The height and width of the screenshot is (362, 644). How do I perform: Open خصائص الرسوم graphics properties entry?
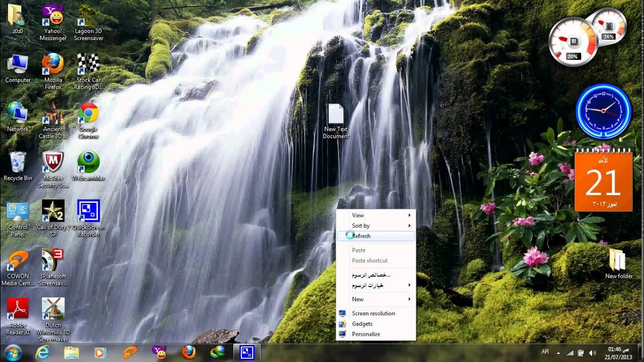point(375,275)
